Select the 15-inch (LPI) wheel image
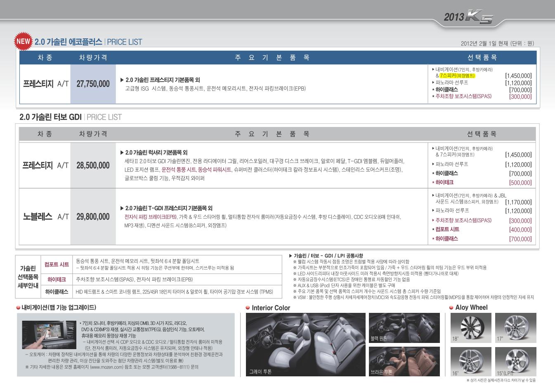The image size is (555, 392). tap(515, 361)
